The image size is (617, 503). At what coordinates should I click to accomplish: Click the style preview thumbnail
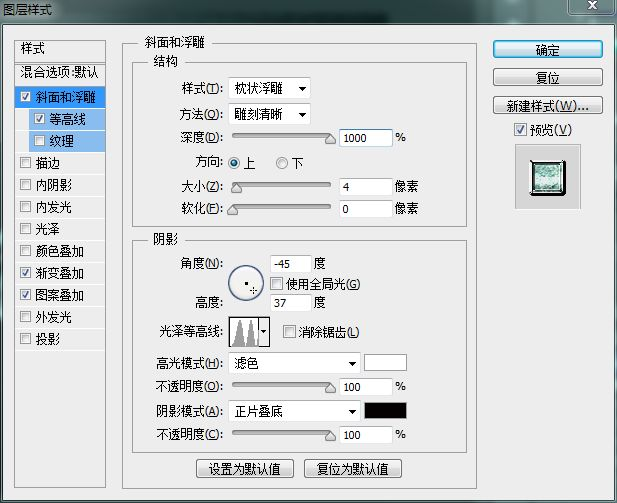pos(547,176)
